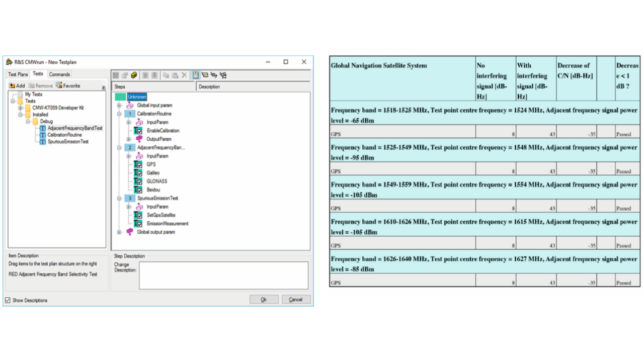Collapse the SpuriousEmissionTest step node
644x362 pixels.
click(119, 198)
